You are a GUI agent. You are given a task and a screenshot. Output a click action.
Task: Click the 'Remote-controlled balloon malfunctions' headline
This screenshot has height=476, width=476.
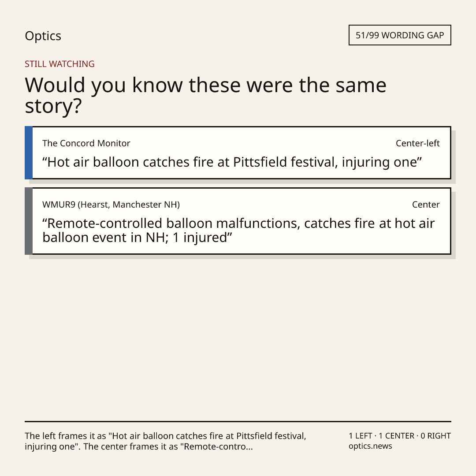238,231
